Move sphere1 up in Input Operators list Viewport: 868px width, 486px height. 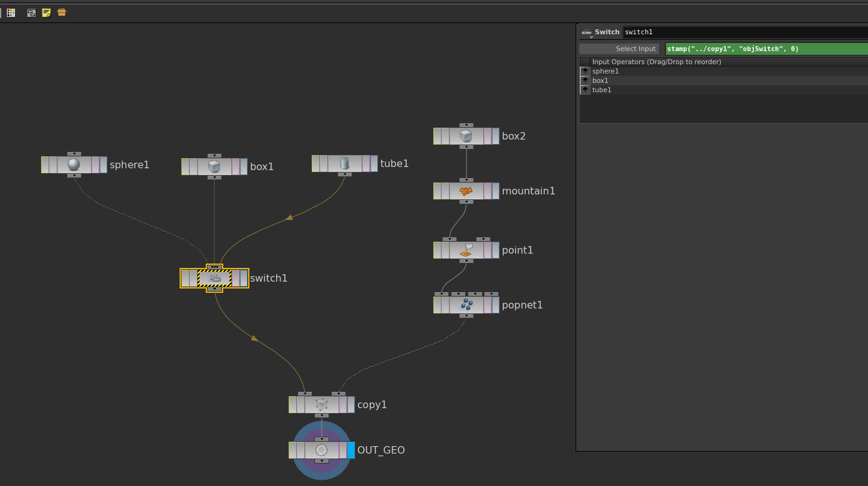click(585, 71)
